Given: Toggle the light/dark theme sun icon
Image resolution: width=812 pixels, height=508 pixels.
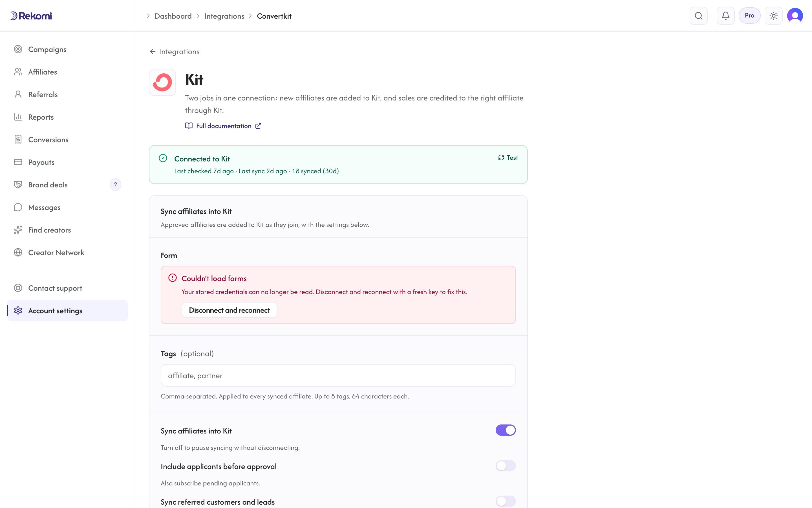Looking at the screenshot, I should coord(773,16).
